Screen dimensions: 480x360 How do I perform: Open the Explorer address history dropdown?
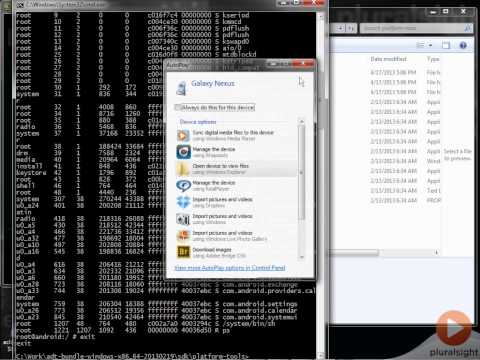[340, 28]
